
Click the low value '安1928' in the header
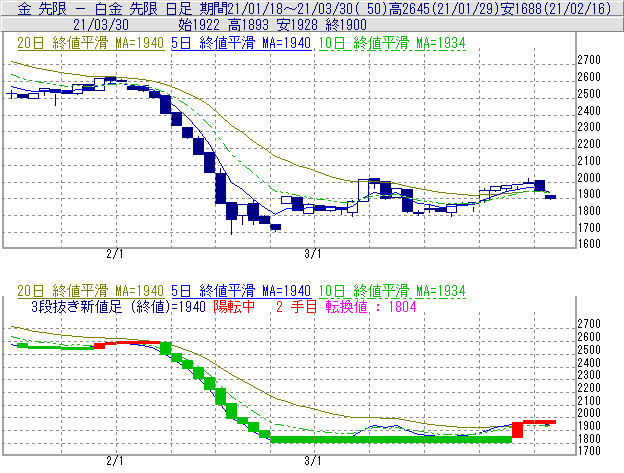(x=297, y=25)
